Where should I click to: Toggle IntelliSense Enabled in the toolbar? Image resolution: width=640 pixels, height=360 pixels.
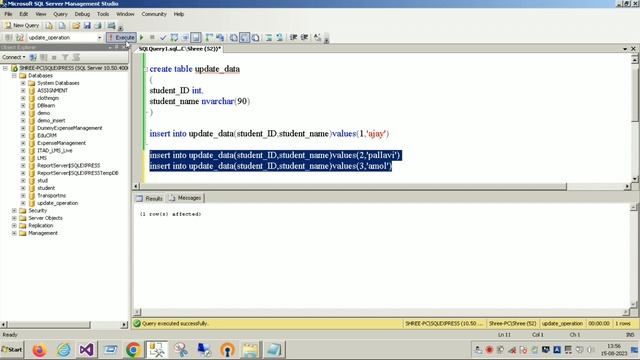click(x=196, y=38)
